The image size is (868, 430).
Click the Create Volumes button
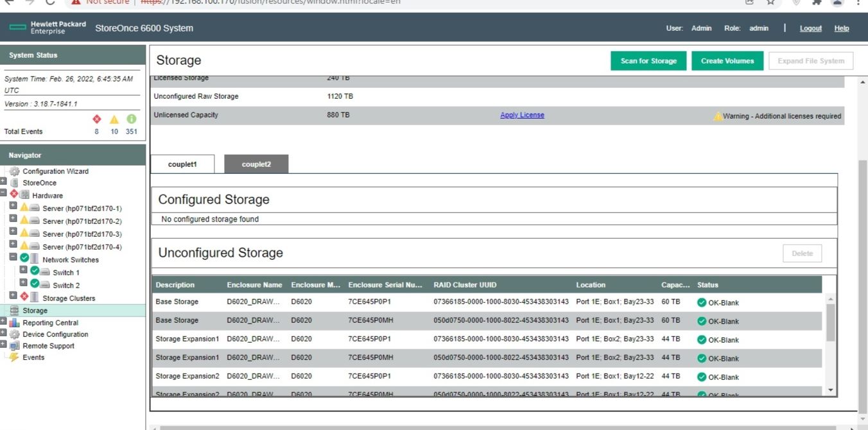point(727,61)
